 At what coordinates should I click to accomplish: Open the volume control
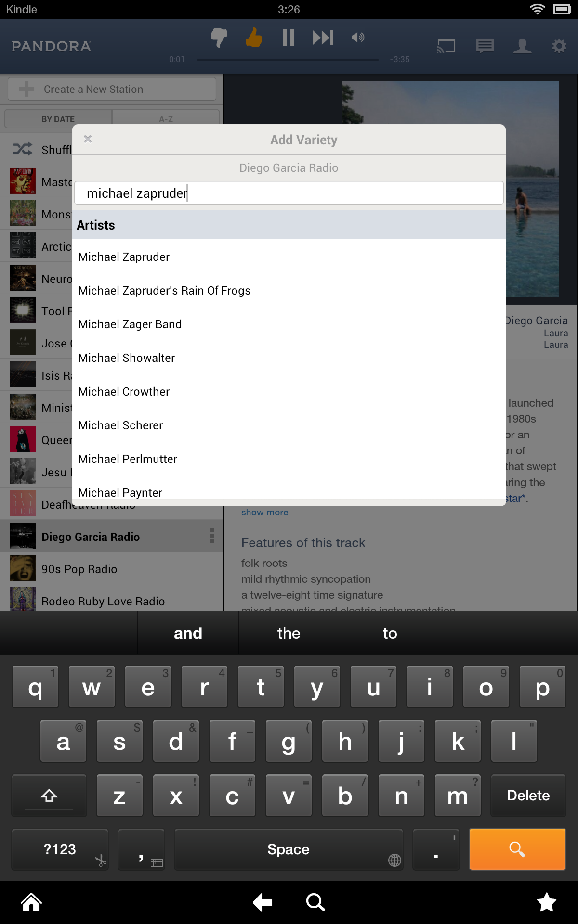pos(358,37)
